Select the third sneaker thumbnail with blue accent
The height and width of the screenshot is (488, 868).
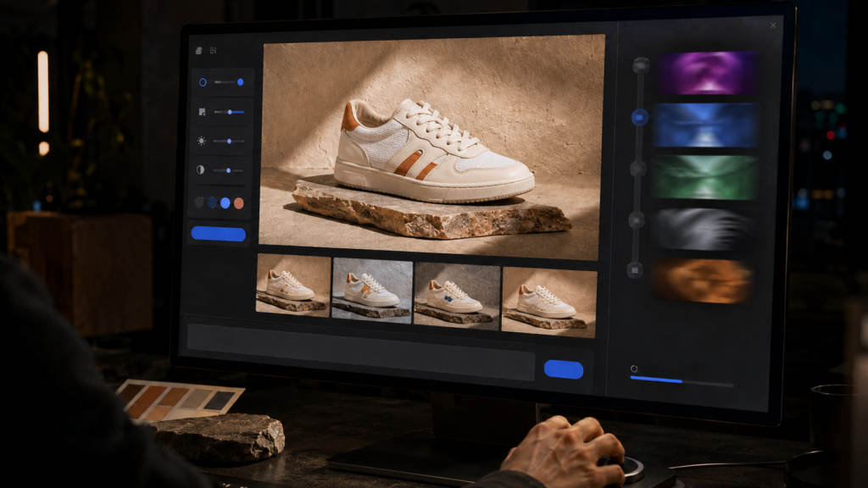457,297
